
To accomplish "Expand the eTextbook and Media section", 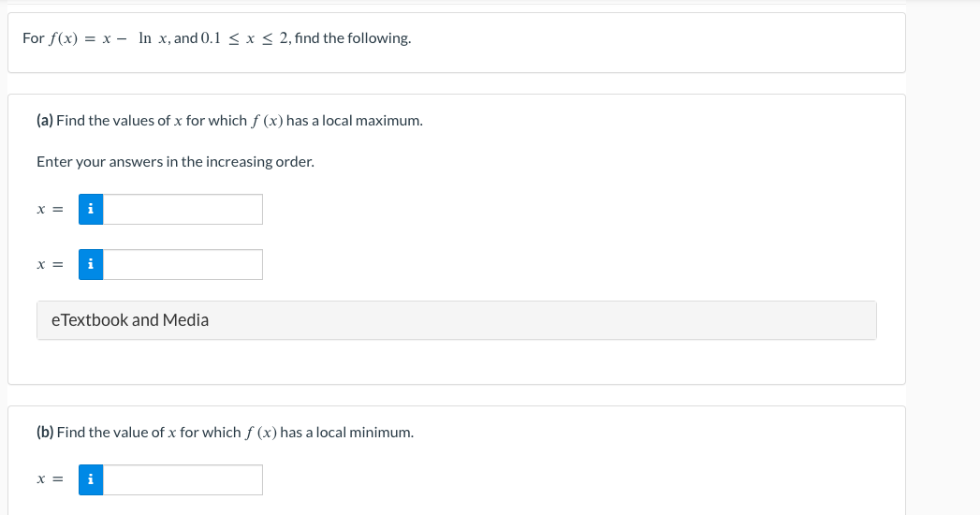I will coord(457,320).
